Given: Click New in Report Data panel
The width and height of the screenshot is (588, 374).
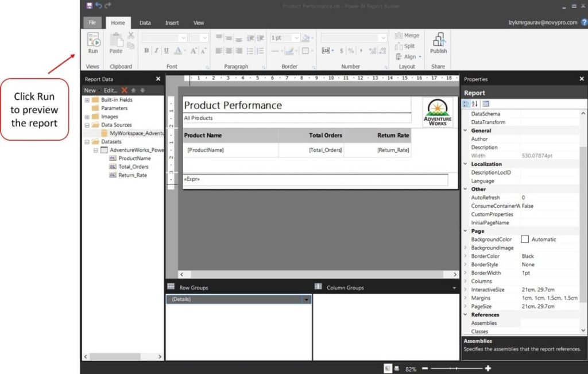Looking at the screenshot, I should 90,90.
